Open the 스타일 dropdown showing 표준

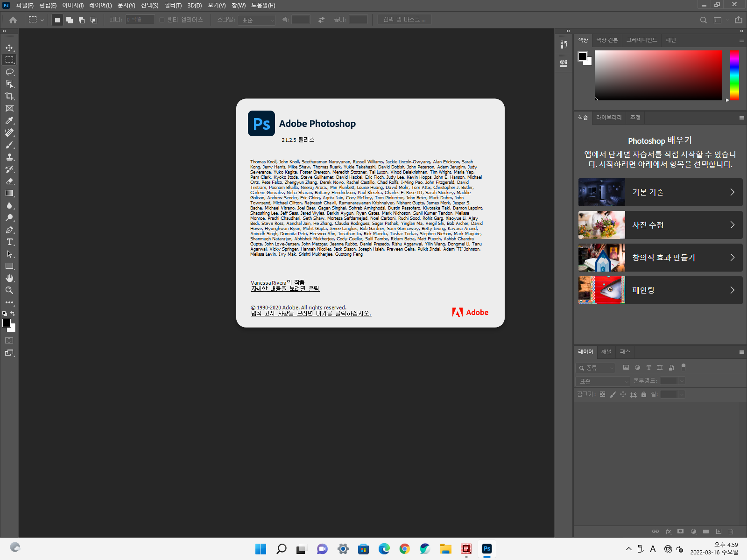(x=257, y=20)
